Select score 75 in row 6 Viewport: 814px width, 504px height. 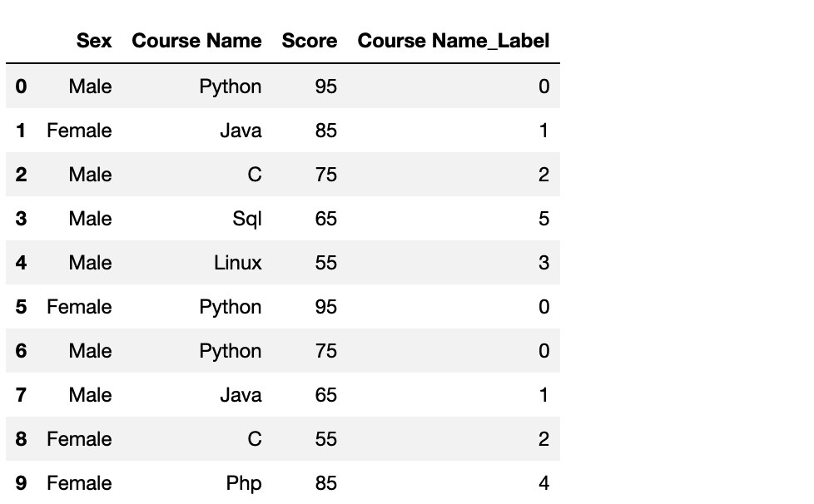point(326,351)
